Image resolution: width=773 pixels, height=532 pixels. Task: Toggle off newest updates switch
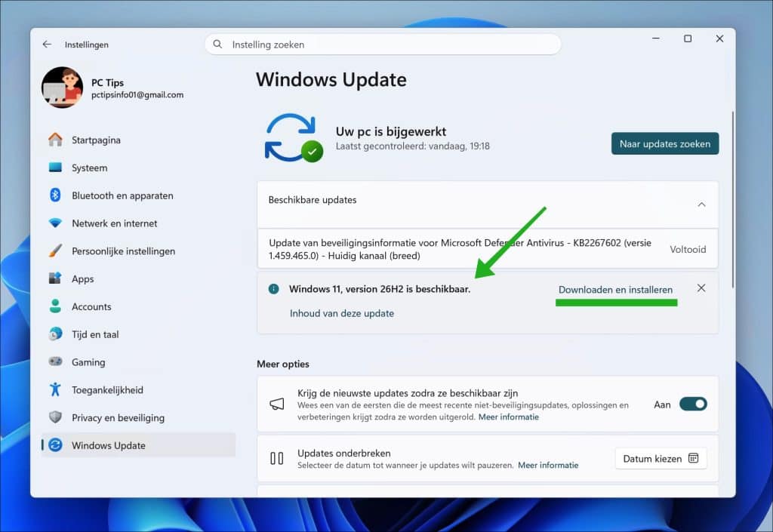tap(693, 404)
